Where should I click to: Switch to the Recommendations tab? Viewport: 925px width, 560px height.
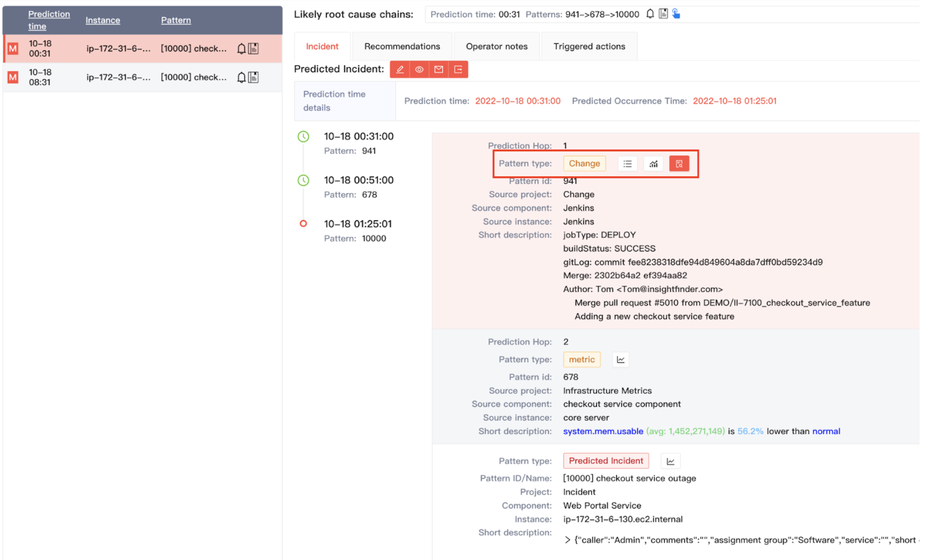(x=402, y=46)
